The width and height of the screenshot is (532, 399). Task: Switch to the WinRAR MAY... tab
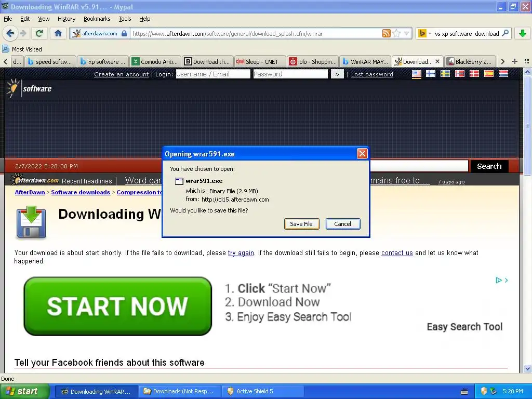(x=365, y=61)
